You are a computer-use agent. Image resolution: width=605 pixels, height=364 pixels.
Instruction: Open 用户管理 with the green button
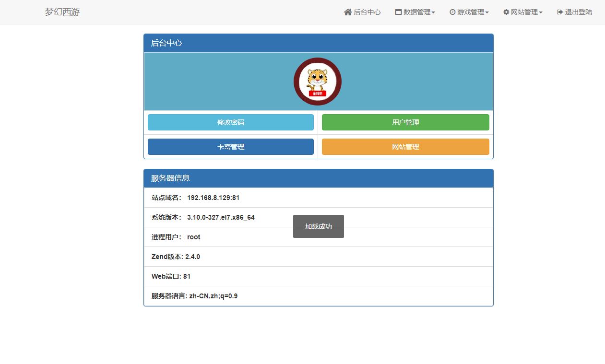[x=405, y=122]
